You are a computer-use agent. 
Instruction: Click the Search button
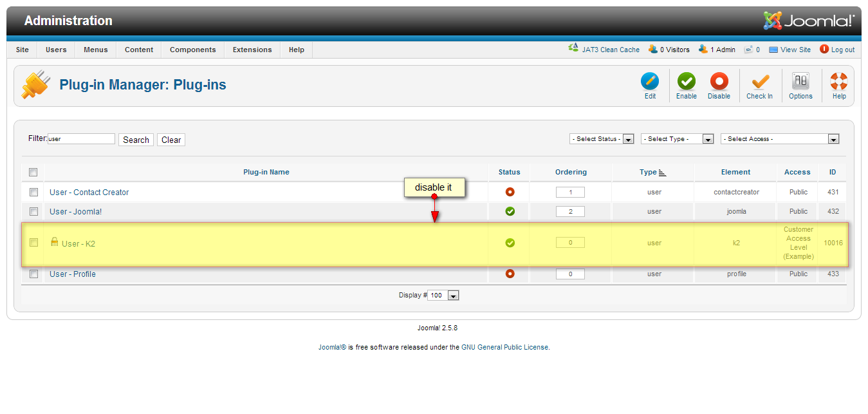(136, 140)
